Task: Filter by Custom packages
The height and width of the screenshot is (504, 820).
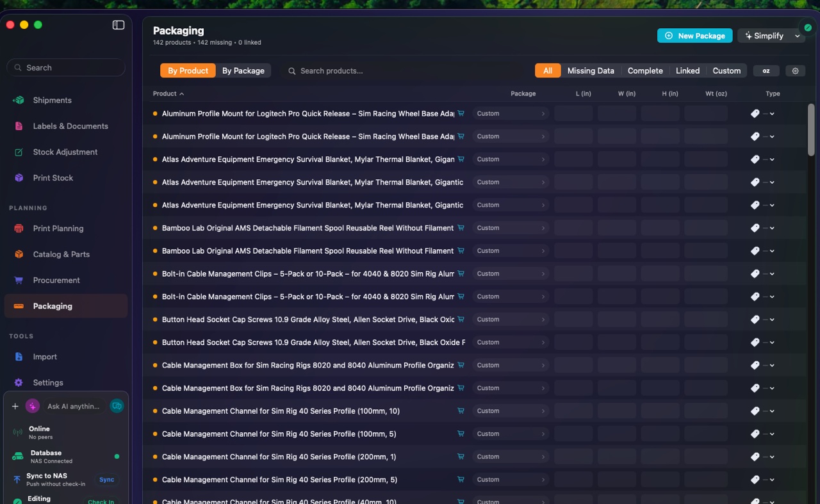Action: [726, 70]
